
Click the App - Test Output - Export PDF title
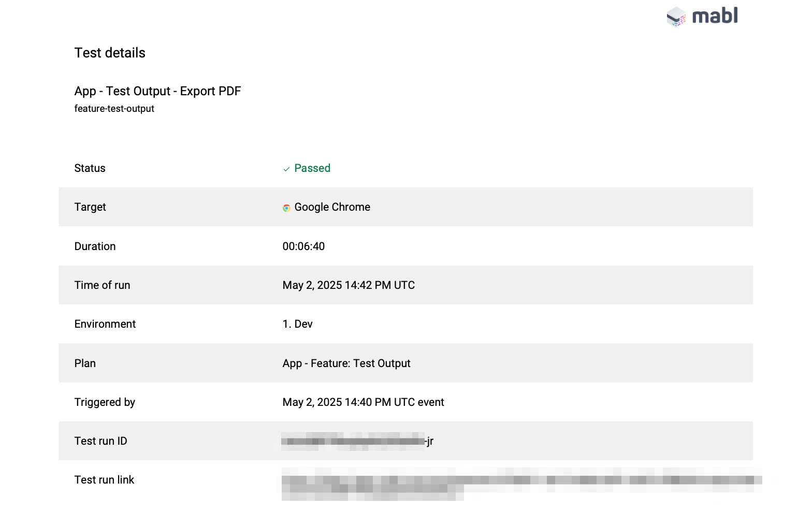(x=157, y=91)
